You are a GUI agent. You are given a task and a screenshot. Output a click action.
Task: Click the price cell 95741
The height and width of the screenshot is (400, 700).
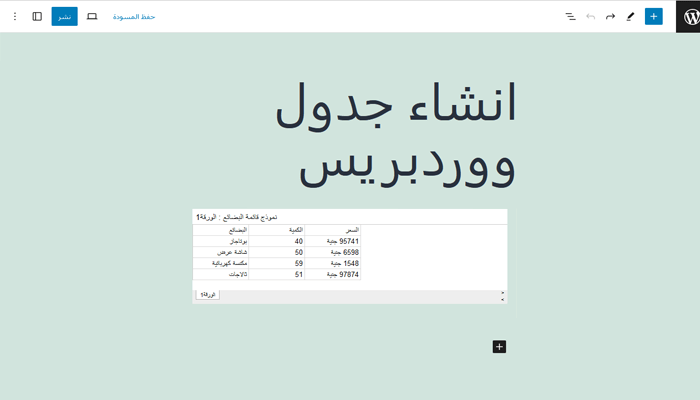pyautogui.click(x=333, y=241)
